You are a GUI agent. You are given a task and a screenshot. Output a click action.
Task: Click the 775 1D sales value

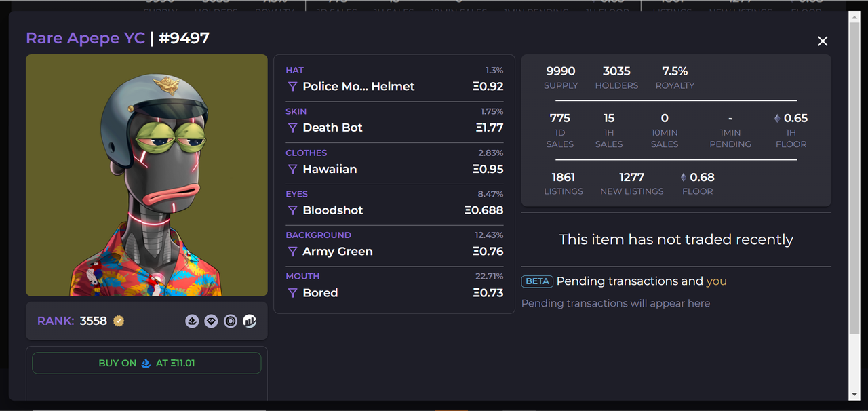(560, 118)
